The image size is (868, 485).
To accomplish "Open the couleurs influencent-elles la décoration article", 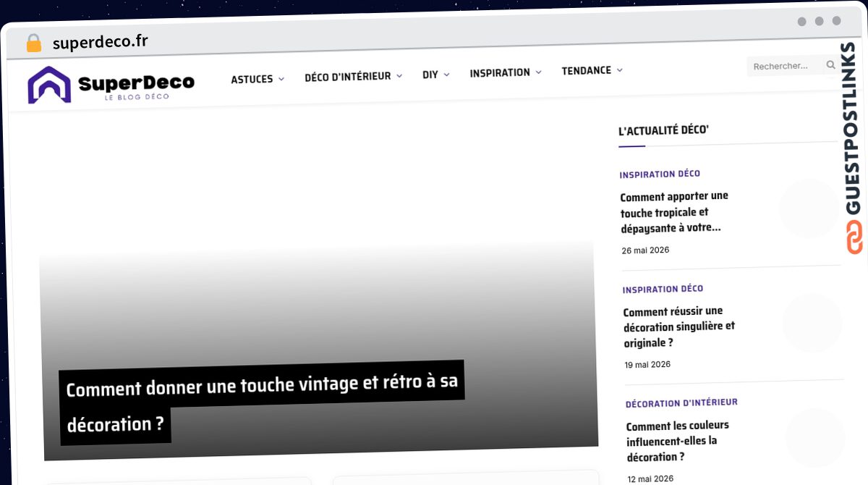I will tap(678, 441).
